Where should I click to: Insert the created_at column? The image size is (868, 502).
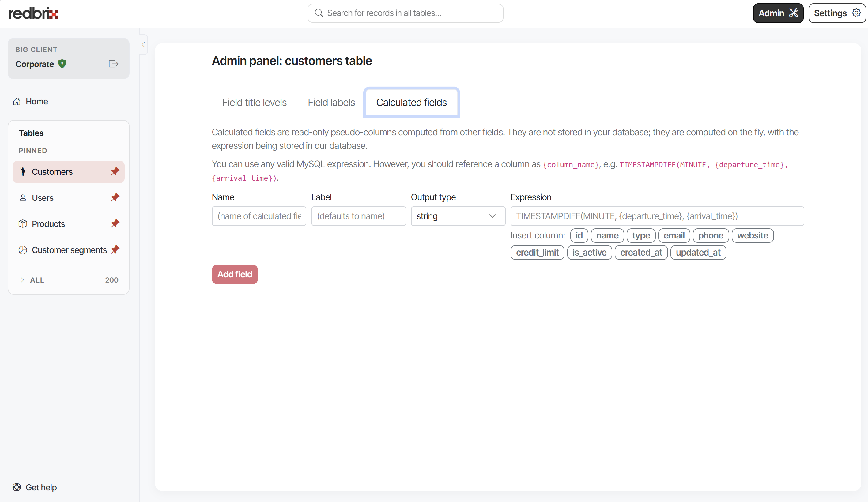641,252
